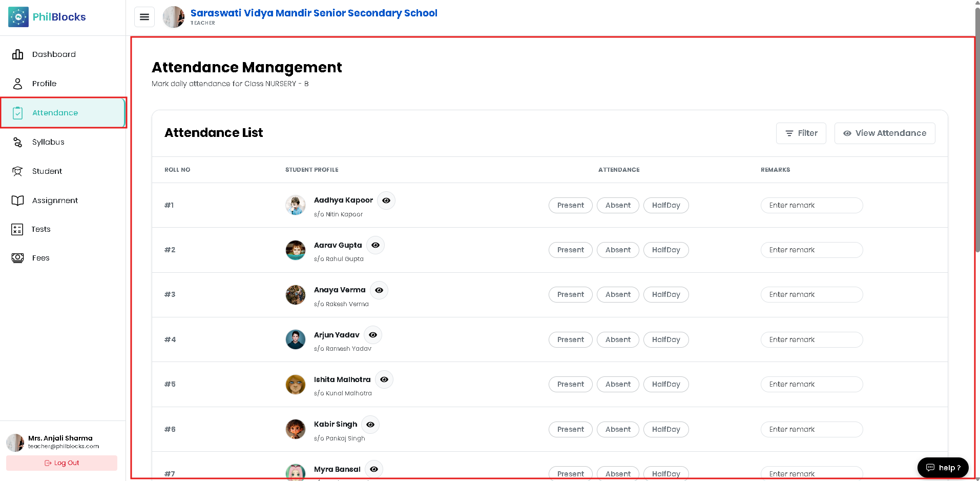The width and height of the screenshot is (980, 481).
Task: Click Kabir Singh's avatar thumbnail
Action: tap(296, 429)
